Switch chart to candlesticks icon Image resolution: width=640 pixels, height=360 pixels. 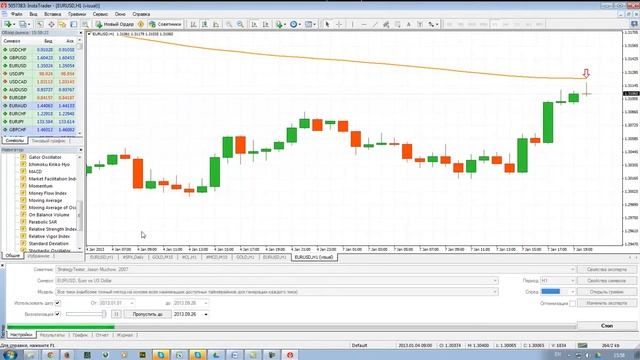[204, 24]
